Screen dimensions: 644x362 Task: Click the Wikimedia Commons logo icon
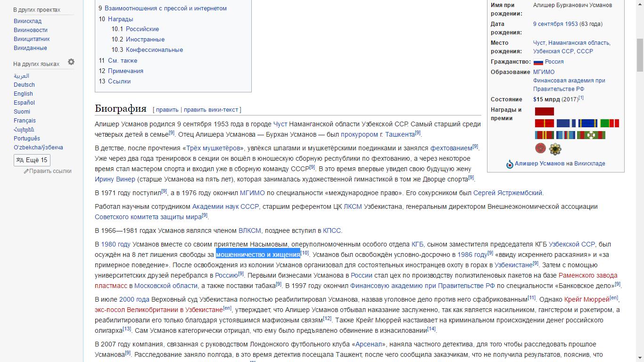coord(509,164)
